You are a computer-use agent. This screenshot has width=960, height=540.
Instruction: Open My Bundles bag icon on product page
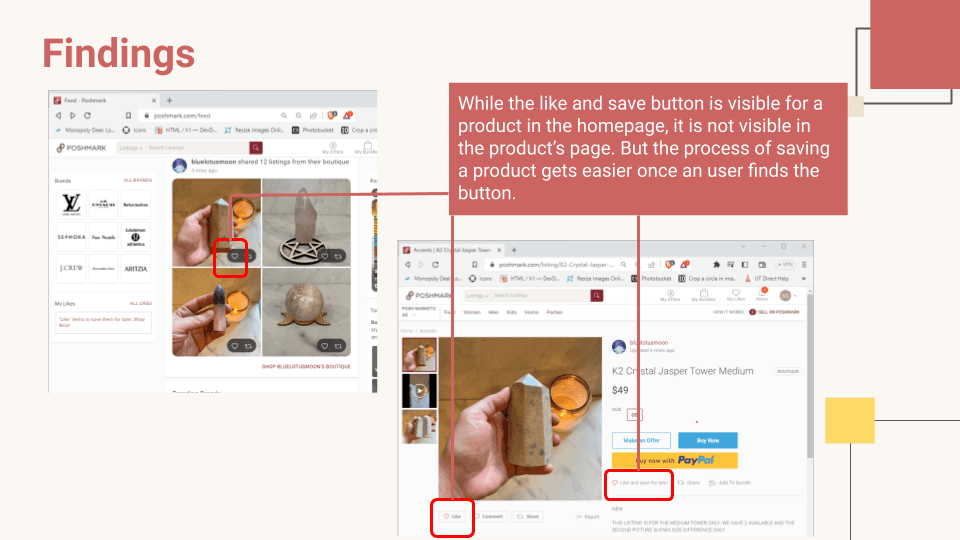703,295
